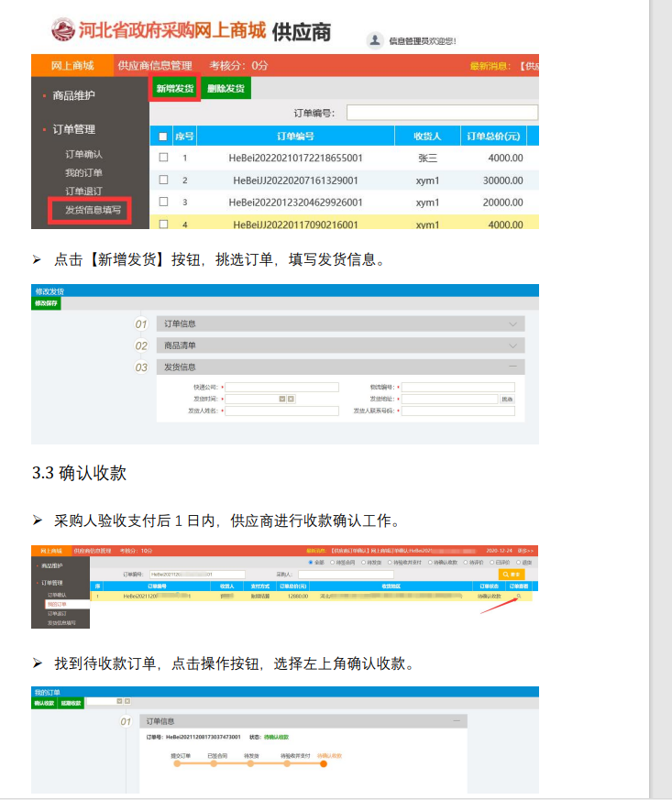Expand 商品维护 in the sidebar

tap(73, 95)
